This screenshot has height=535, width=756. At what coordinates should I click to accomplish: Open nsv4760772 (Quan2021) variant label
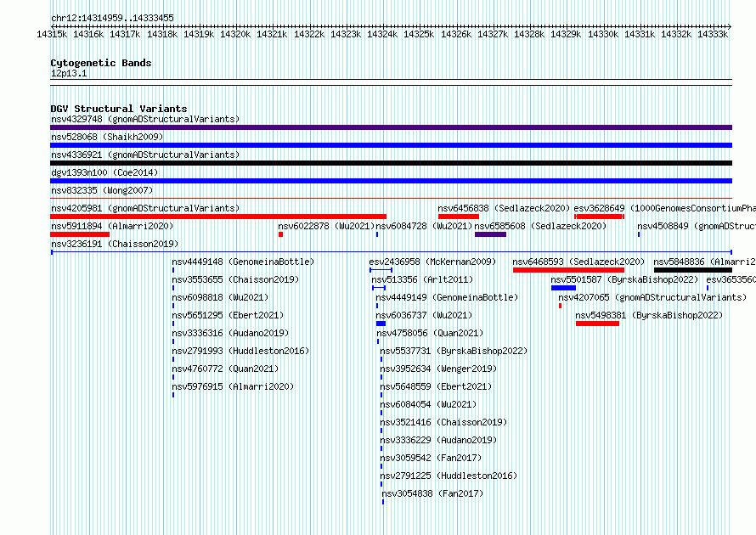pyautogui.click(x=225, y=369)
